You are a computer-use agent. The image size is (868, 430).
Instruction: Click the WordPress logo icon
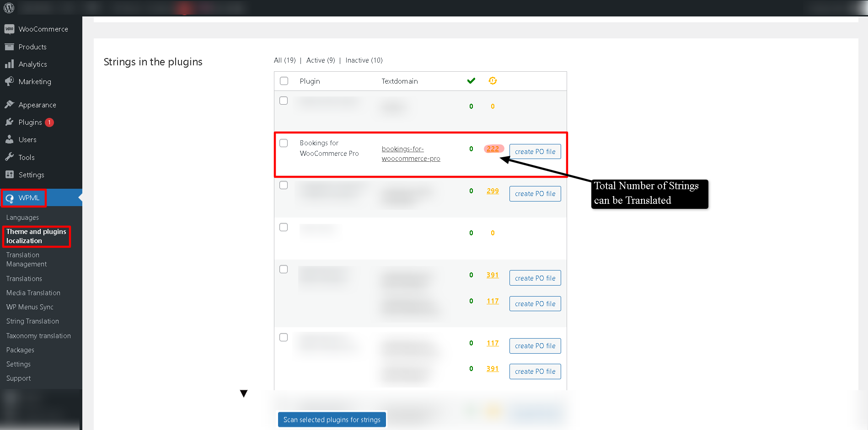[x=9, y=8]
